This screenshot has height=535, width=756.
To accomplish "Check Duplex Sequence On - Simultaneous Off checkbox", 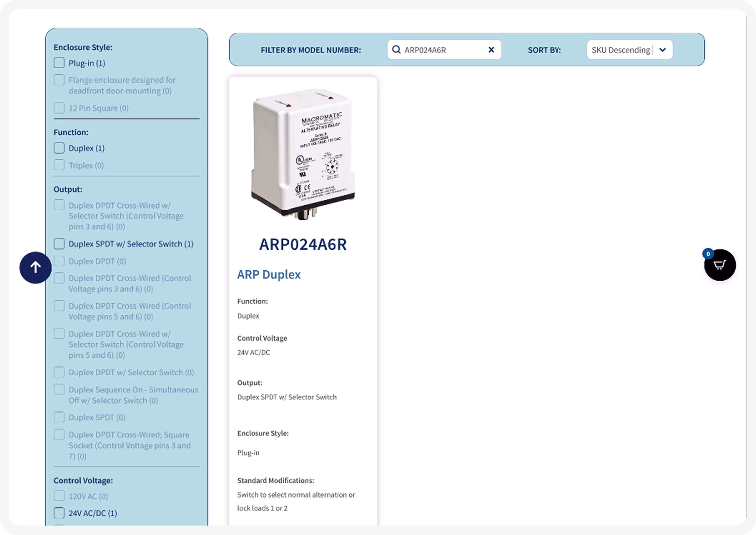I will pos(59,389).
